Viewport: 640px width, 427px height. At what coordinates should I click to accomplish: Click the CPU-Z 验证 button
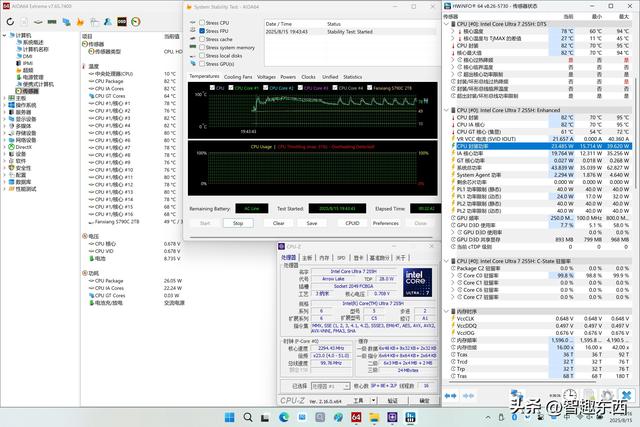[x=393, y=400]
